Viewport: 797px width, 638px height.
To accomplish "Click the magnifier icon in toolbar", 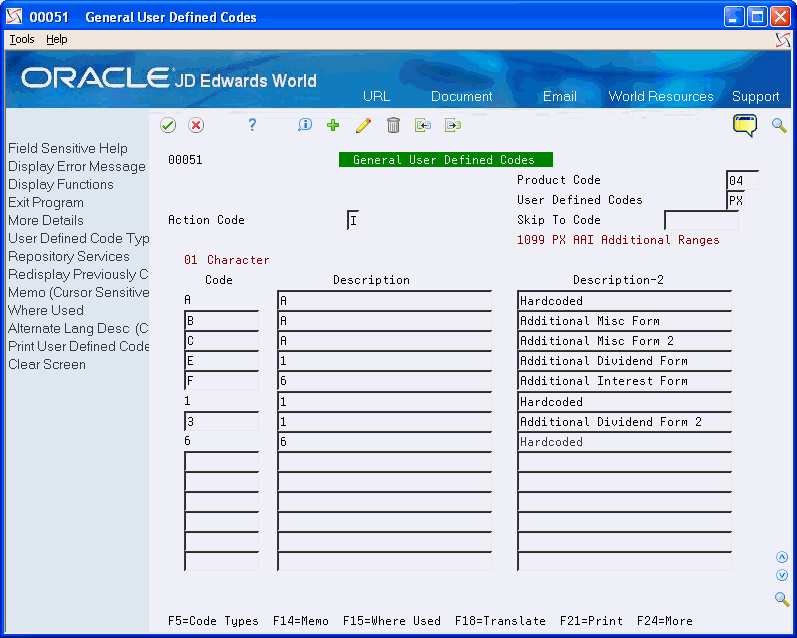I will tap(779, 125).
